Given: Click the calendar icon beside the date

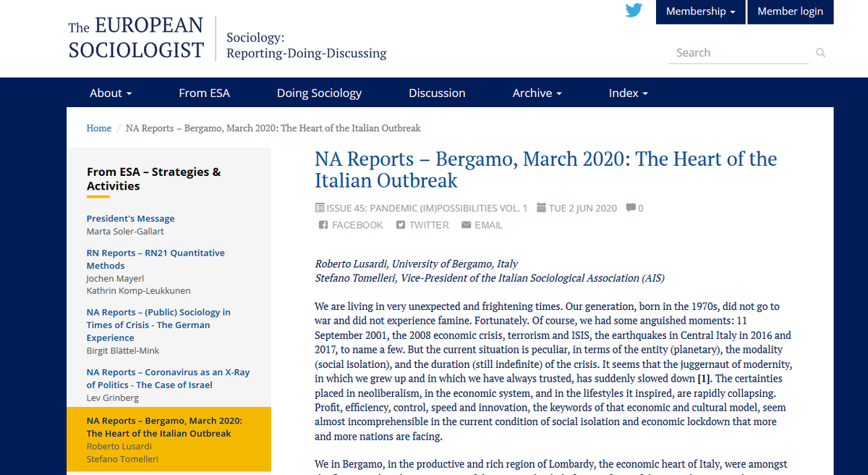Looking at the screenshot, I should [541, 208].
